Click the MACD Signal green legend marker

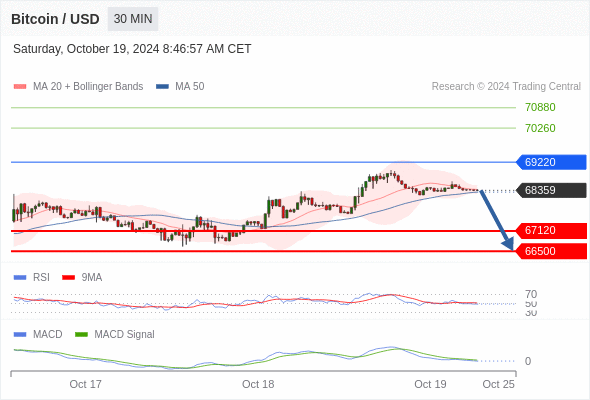(81, 334)
